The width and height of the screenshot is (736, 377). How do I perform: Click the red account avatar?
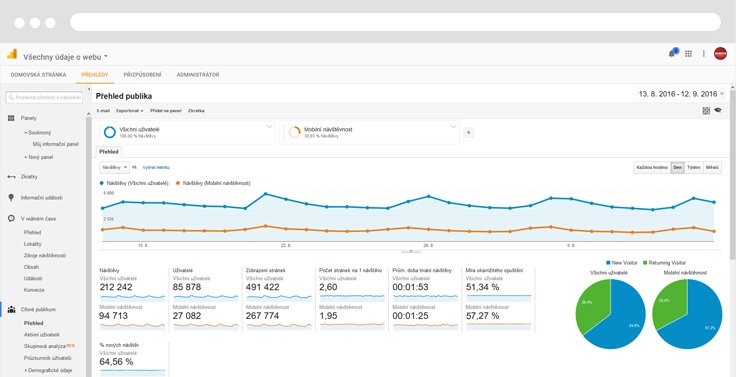[x=720, y=54]
